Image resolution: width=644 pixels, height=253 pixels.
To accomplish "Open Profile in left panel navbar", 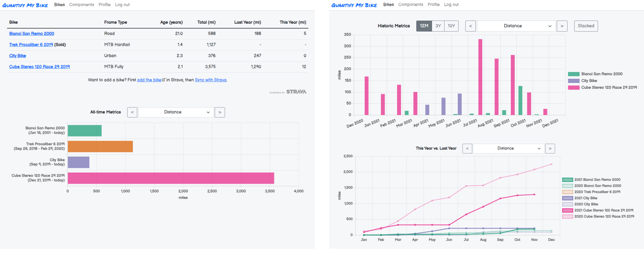I will coord(104,5).
